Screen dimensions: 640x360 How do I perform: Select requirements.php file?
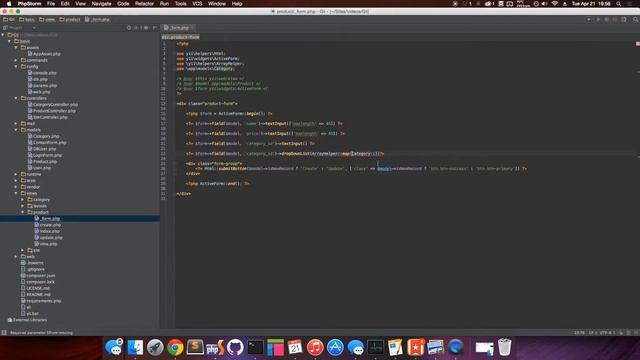click(41, 301)
